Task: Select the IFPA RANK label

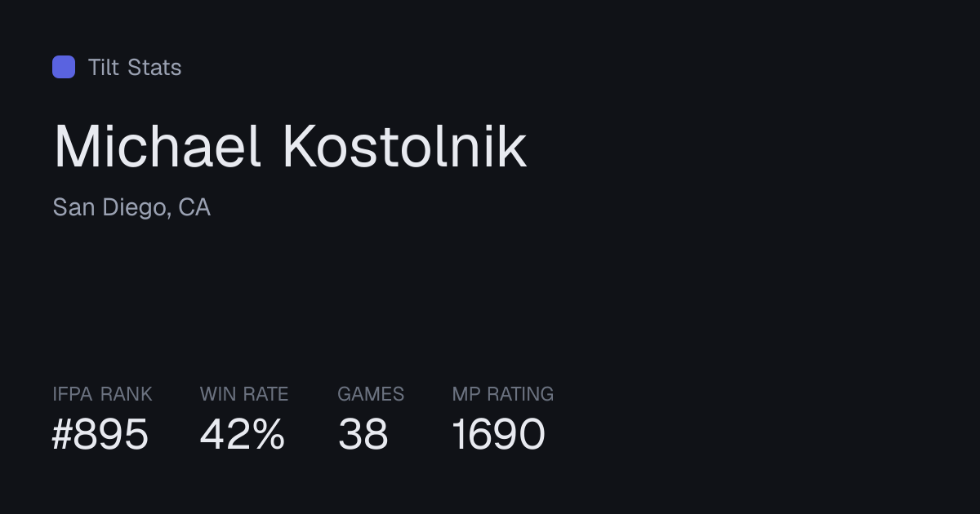Action: tap(102, 394)
